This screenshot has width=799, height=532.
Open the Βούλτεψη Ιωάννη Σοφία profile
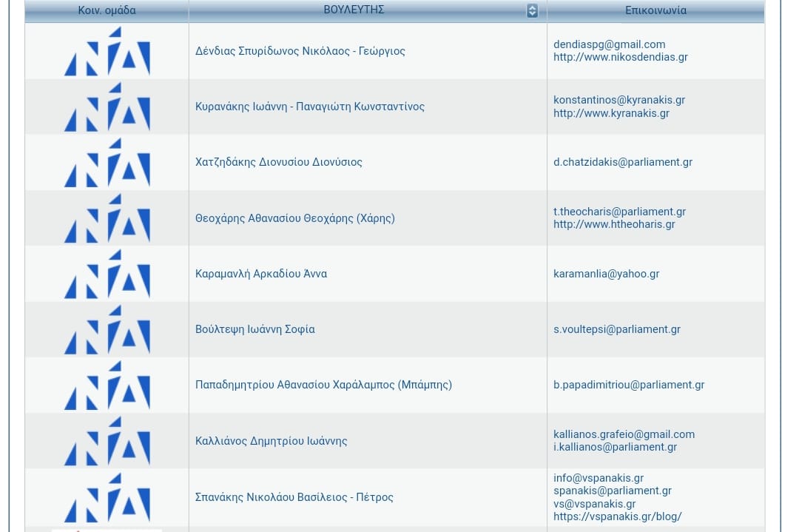pos(254,329)
